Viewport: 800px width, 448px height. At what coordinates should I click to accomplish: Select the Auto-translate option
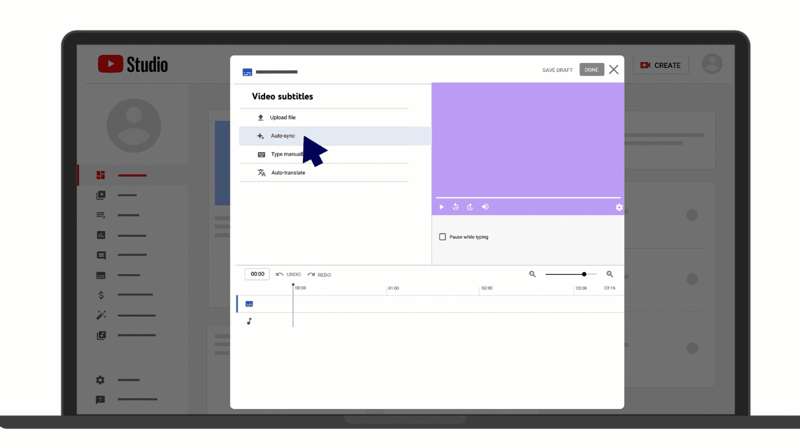tap(287, 173)
